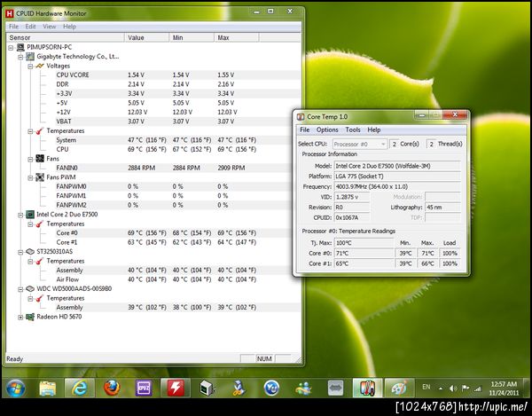Open Options menu in Core Temp
This screenshot has width=532, height=416.
pos(327,130)
